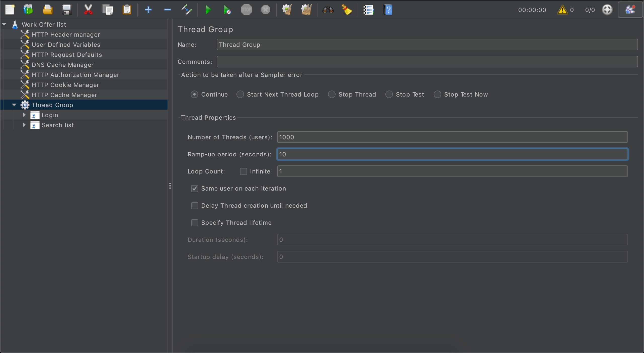Expand all with the plus icon
The image size is (644, 353).
click(x=148, y=10)
